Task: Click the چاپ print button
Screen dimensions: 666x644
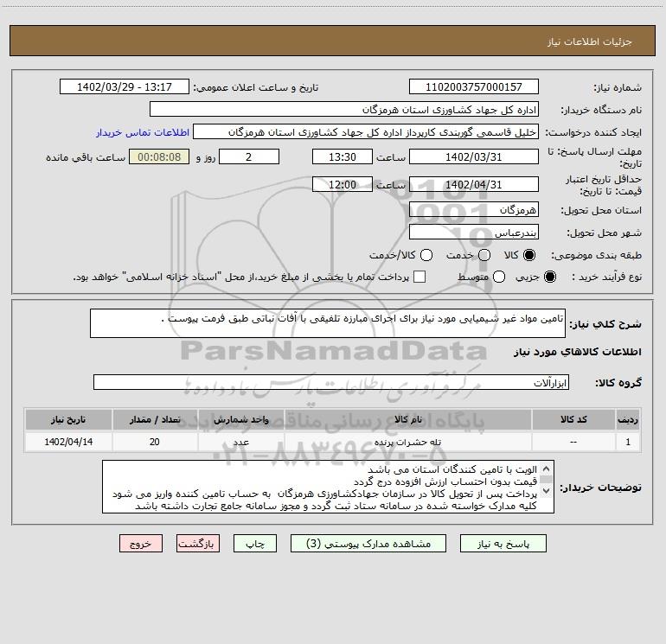Action: coord(255,544)
